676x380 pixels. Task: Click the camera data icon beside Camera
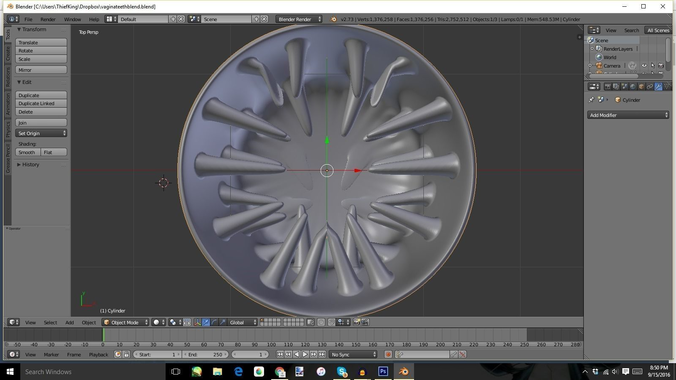632,66
